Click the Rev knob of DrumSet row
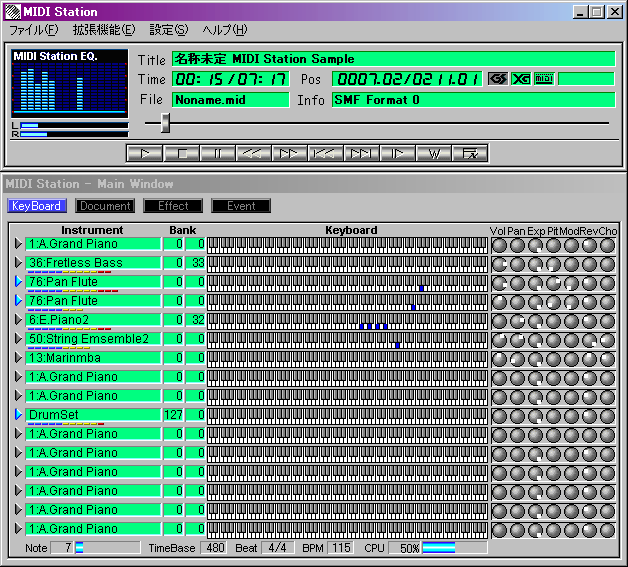Screen dimensions: 628x567 tap(589, 416)
